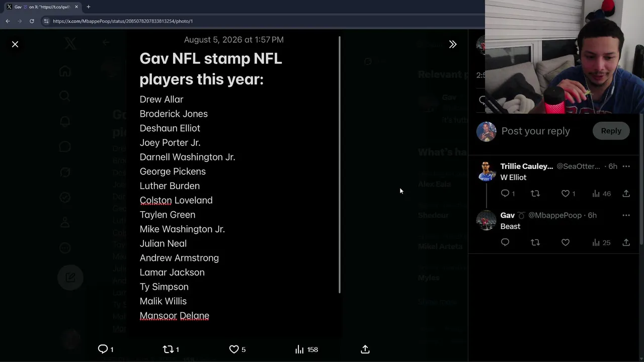Click 'Mansoor Delane' in the photo list
644x362 pixels.
pyautogui.click(x=175, y=316)
